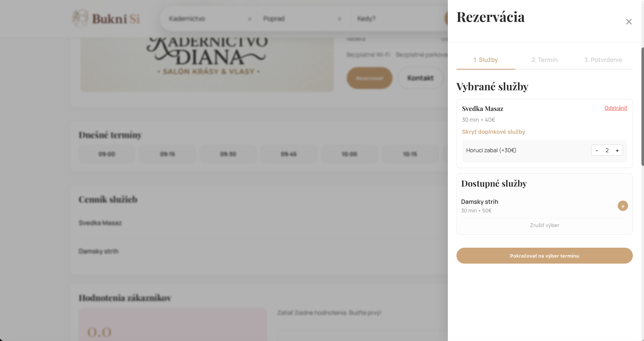Image resolution: width=644 pixels, height=341 pixels.
Task: Remove Svedka Masaz via Odstrániť link
Action: tap(616, 108)
